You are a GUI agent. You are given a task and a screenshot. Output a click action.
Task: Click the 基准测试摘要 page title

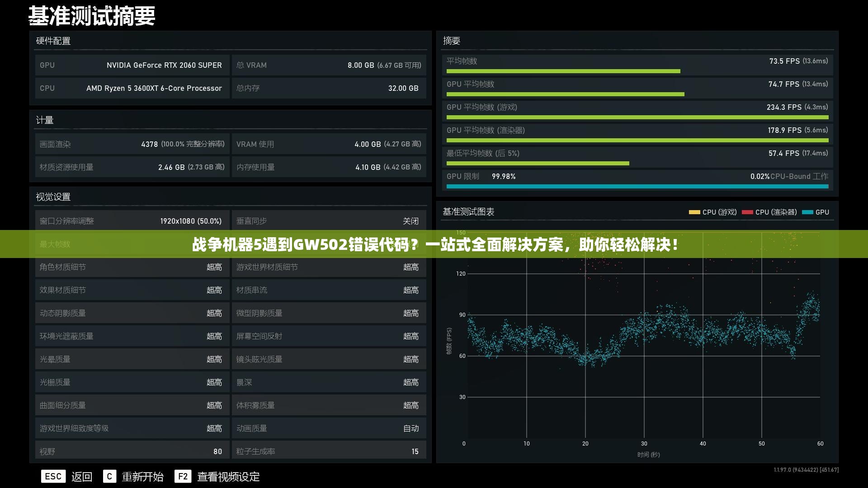coord(92,16)
